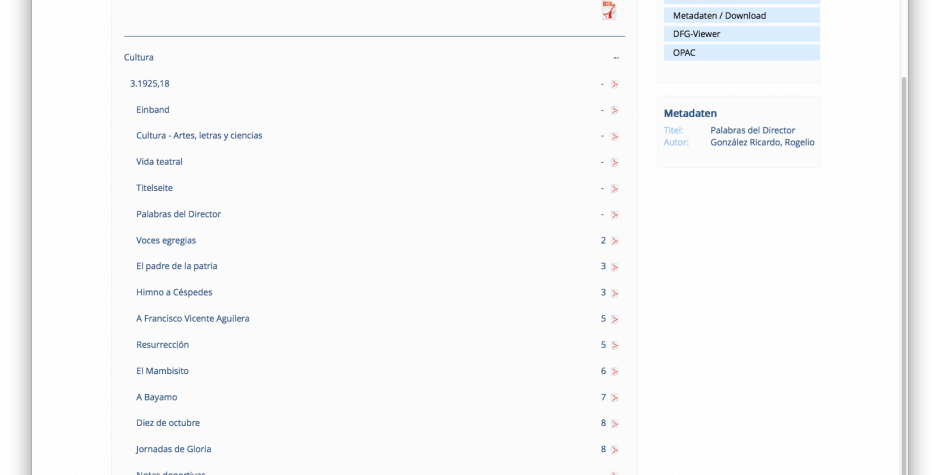Image resolution: width=940 pixels, height=475 pixels.
Task: Open PDF icon for Einband row
Action: pos(614,110)
